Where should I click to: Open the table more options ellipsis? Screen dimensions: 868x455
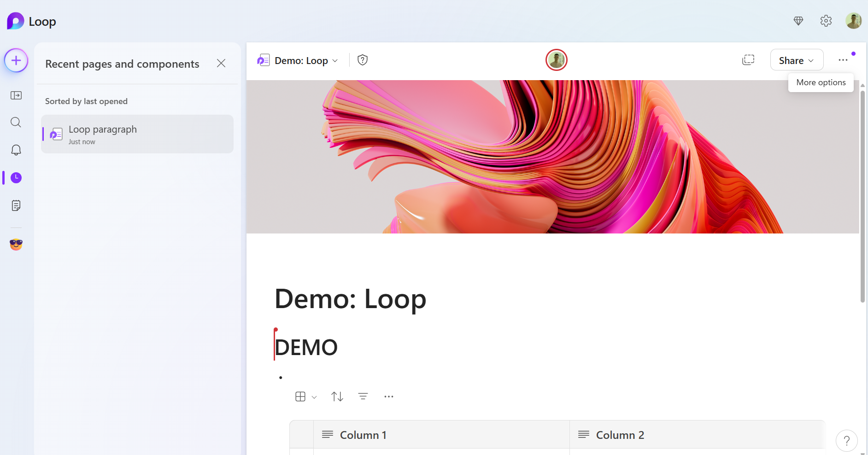[389, 397]
